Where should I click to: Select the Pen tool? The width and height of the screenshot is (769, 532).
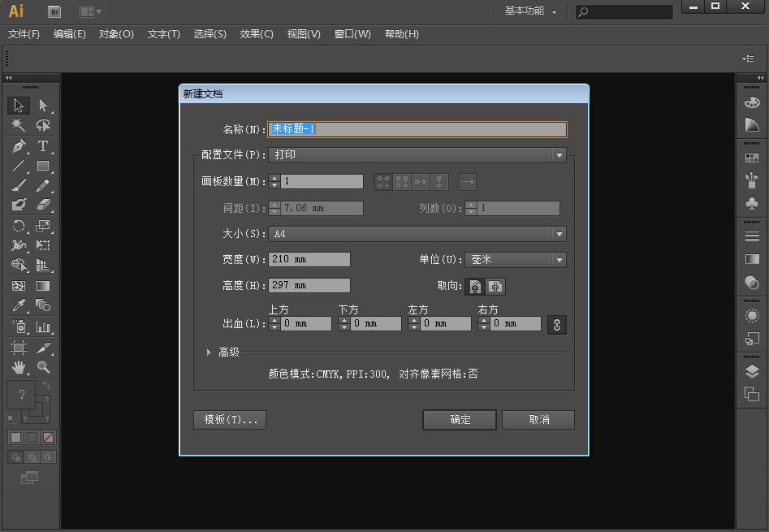click(x=19, y=147)
